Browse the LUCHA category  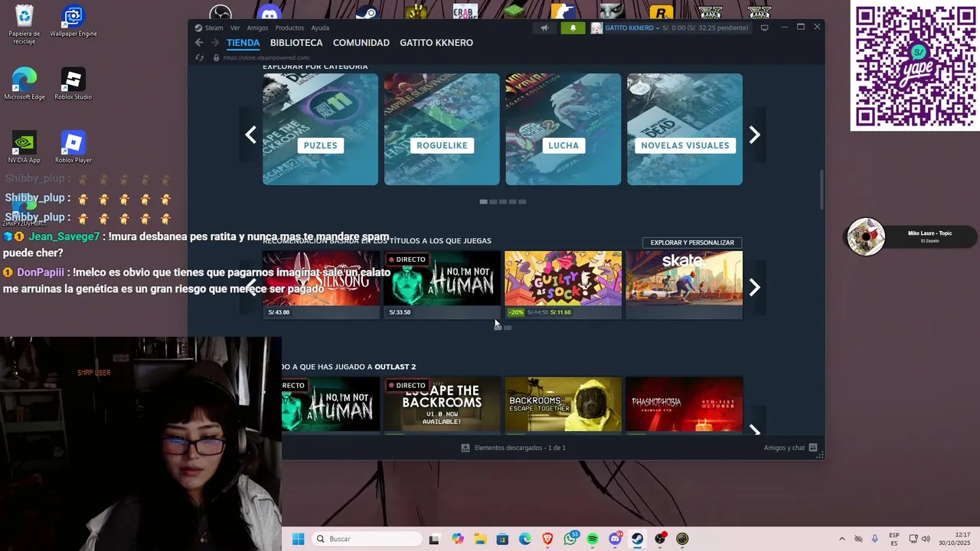pos(563,129)
